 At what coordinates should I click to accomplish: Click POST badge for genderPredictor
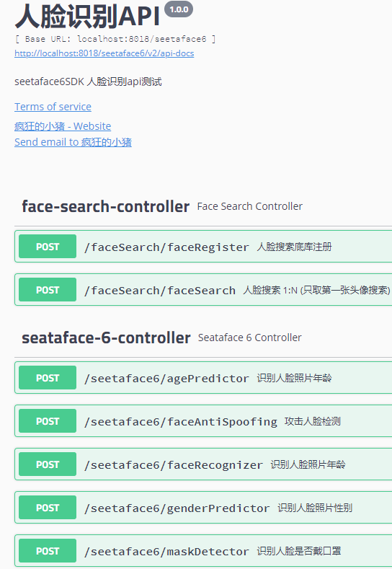click(x=48, y=507)
